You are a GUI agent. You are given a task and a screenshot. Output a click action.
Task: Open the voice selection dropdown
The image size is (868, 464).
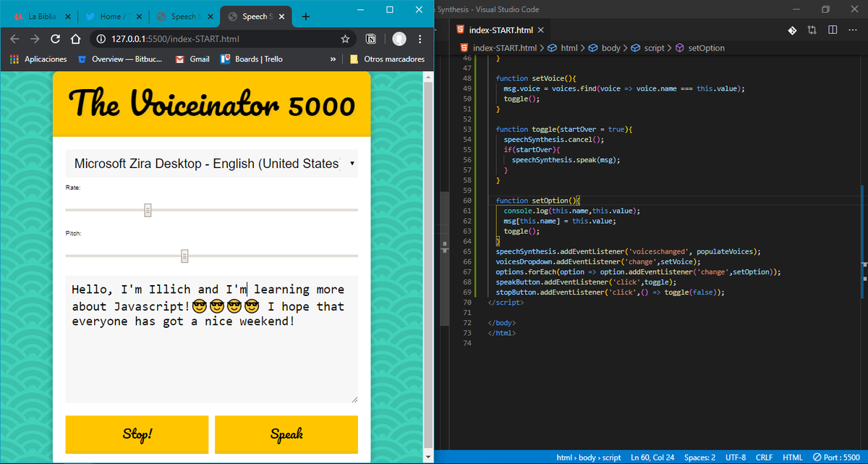click(x=211, y=164)
